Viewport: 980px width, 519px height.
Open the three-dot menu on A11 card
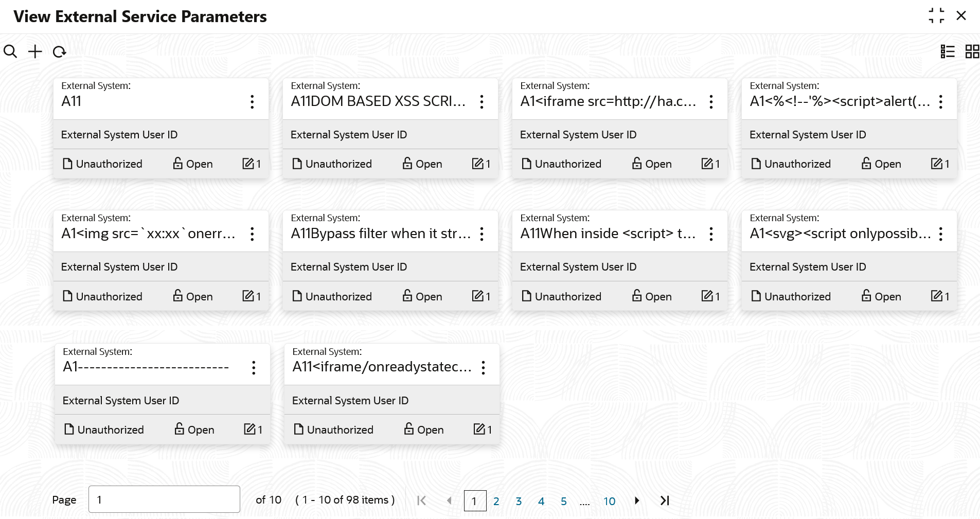pos(252,102)
